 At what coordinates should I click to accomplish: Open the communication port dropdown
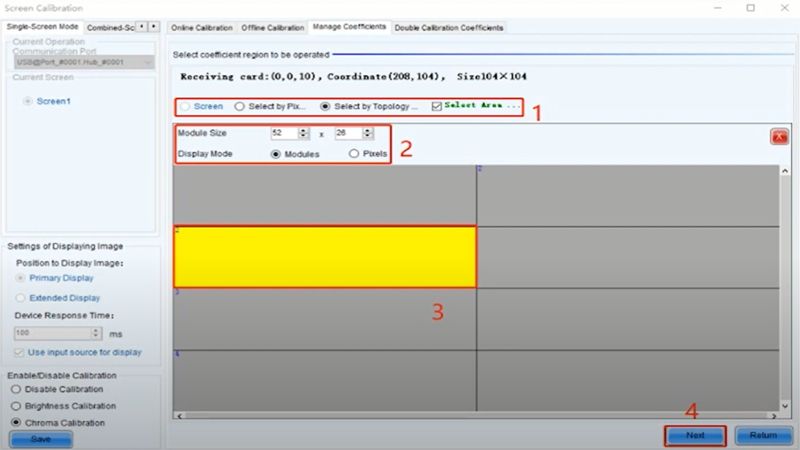coord(84,62)
